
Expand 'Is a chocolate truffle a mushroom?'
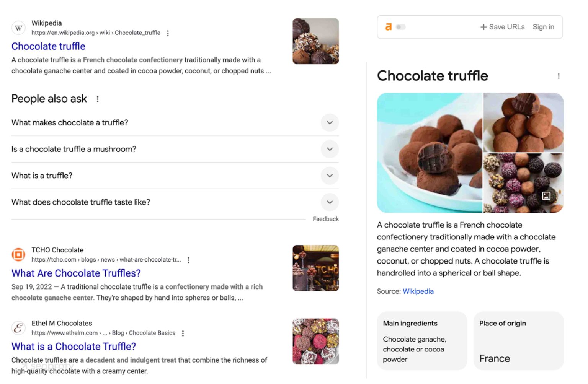click(330, 149)
